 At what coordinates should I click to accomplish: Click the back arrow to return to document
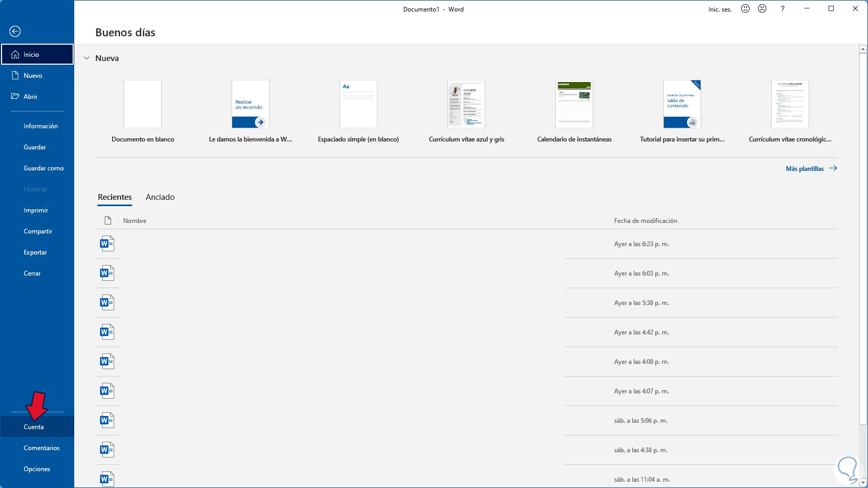pyautogui.click(x=15, y=32)
